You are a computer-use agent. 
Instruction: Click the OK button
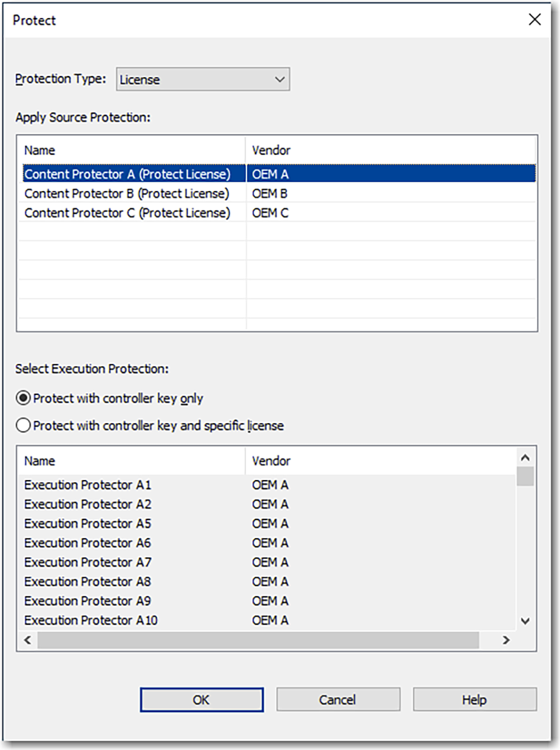[202, 700]
